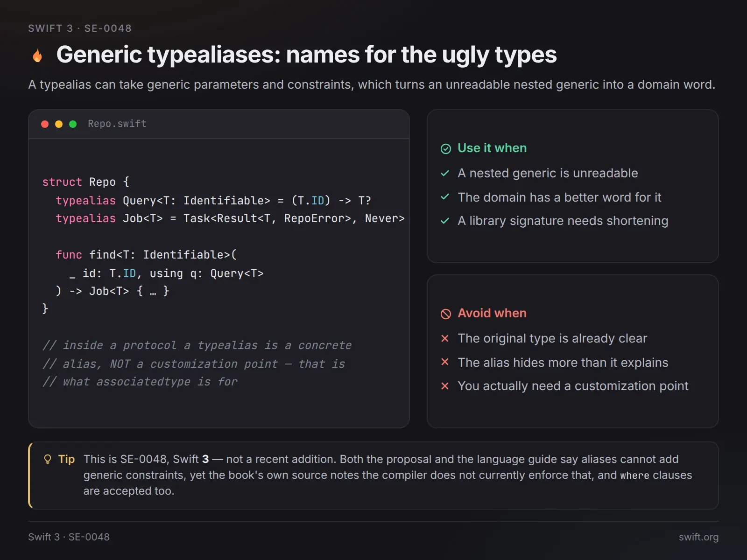Click the typealias Query<T: Identifiable> code line
The height and width of the screenshot is (560, 747).
click(213, 201)
